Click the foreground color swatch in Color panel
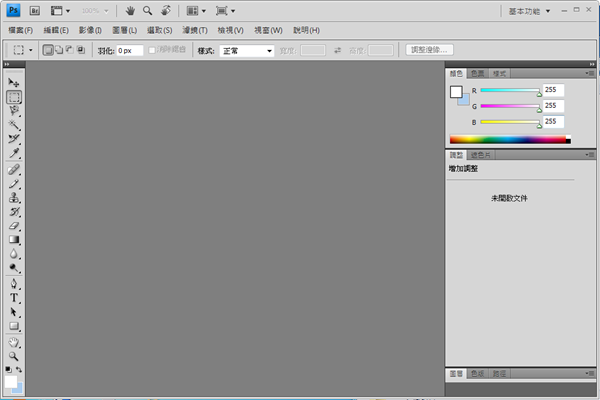This screenshot has height=400, width=600. point(456,92)
